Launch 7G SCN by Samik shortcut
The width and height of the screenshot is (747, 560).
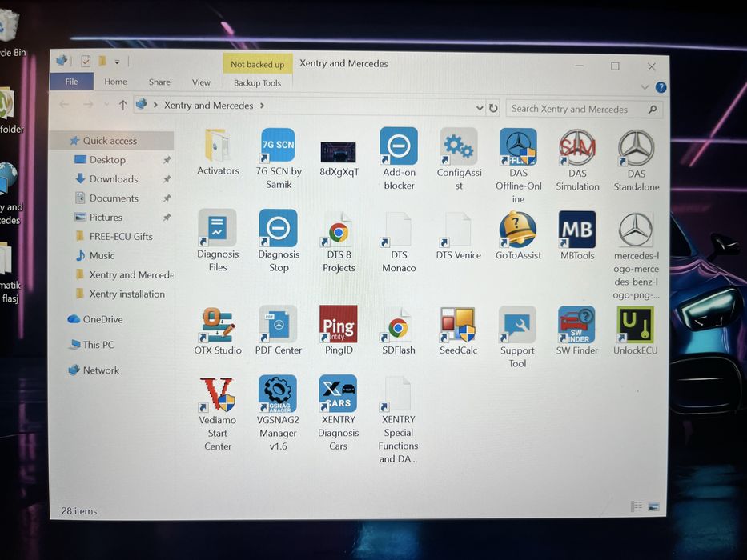[279, 158]
